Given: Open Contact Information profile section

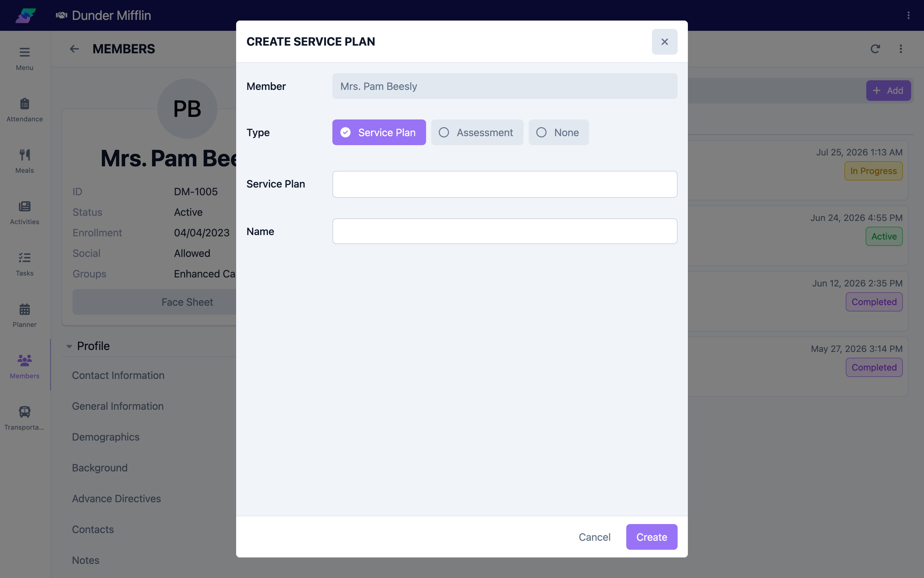Looking at the screenshot, I should click(118, 375).
